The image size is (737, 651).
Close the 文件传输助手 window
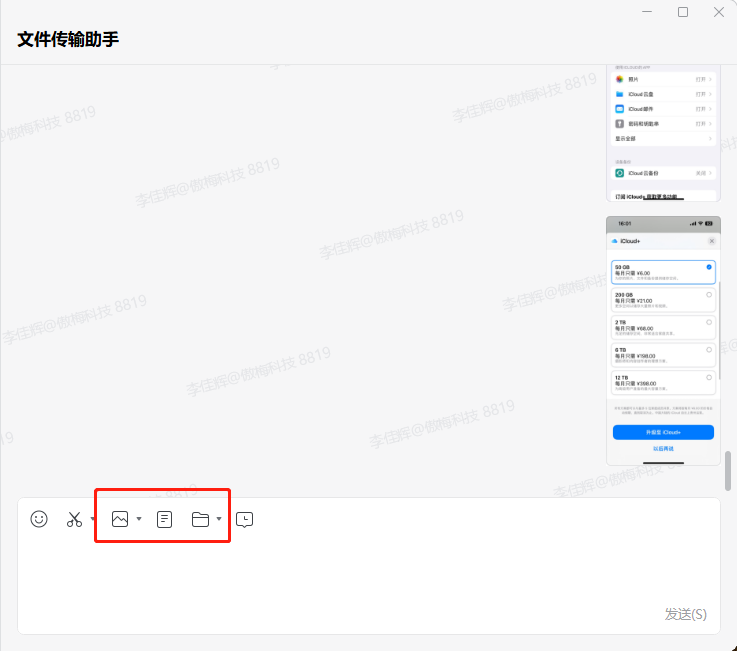tap(719, 12)
